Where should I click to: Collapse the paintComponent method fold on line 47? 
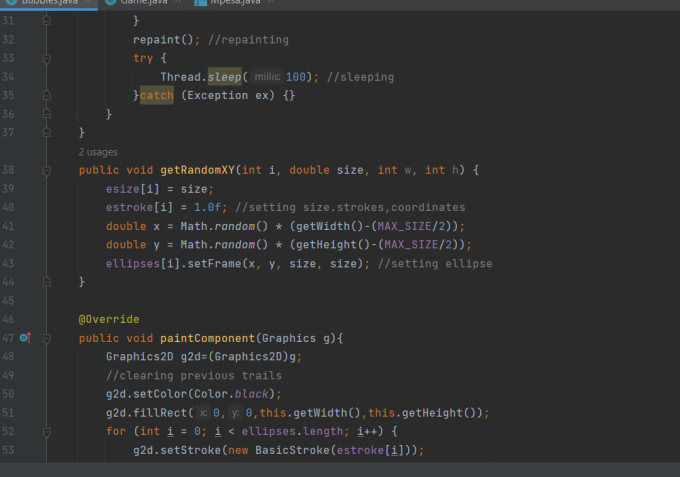[x=47, y=338]
